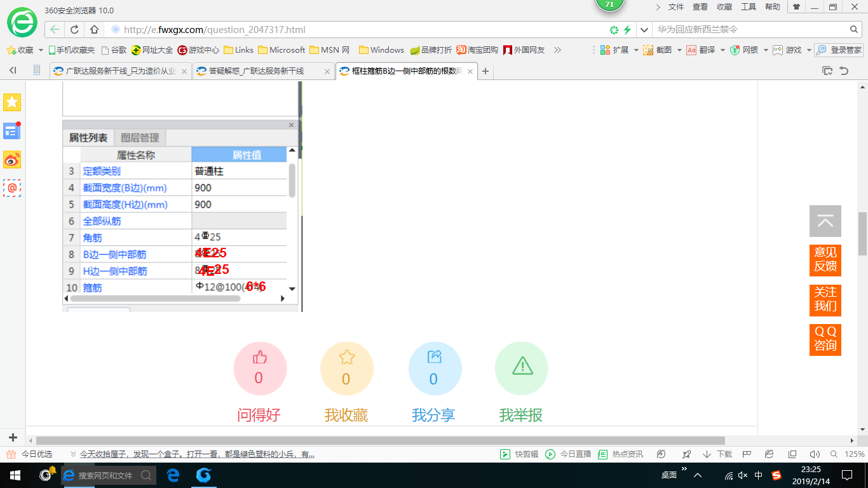This screenshot has width=868, height=488.
Task: Open the 游戏 dropdown arrow on the toolbar
Action: pos(808,50)
